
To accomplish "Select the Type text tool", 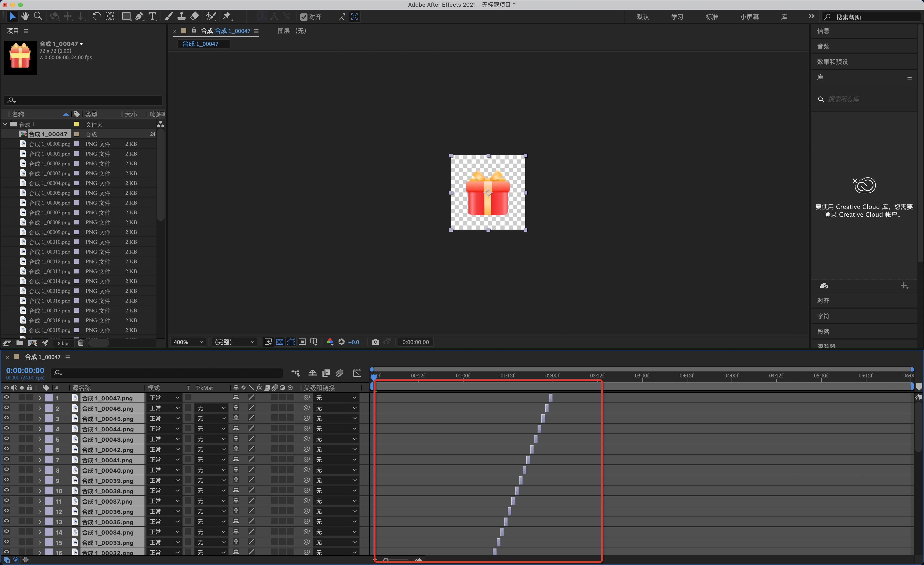I will [152, 16].
